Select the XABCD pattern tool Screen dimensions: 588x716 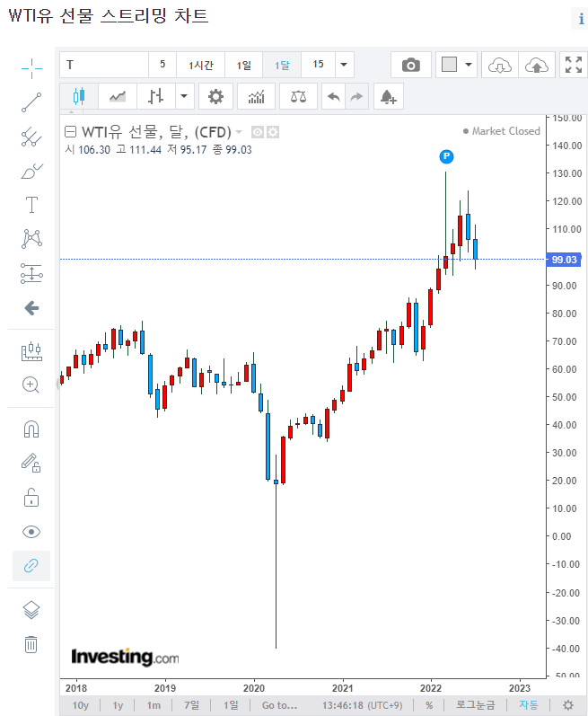coord(31,239)
